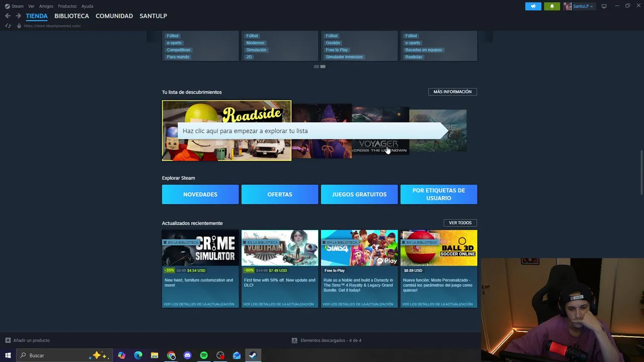Image resolution: width=644 pixels, height=362 pixels.
Task: Open the downloads manager icon
Action: tap(294, 340)
